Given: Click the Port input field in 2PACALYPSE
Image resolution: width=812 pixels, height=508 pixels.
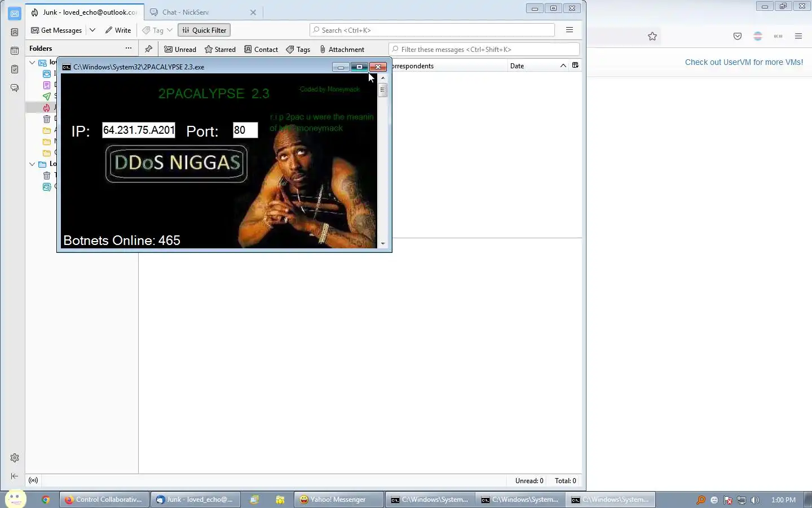Looking at the screenshot, I should pos(245,130).
